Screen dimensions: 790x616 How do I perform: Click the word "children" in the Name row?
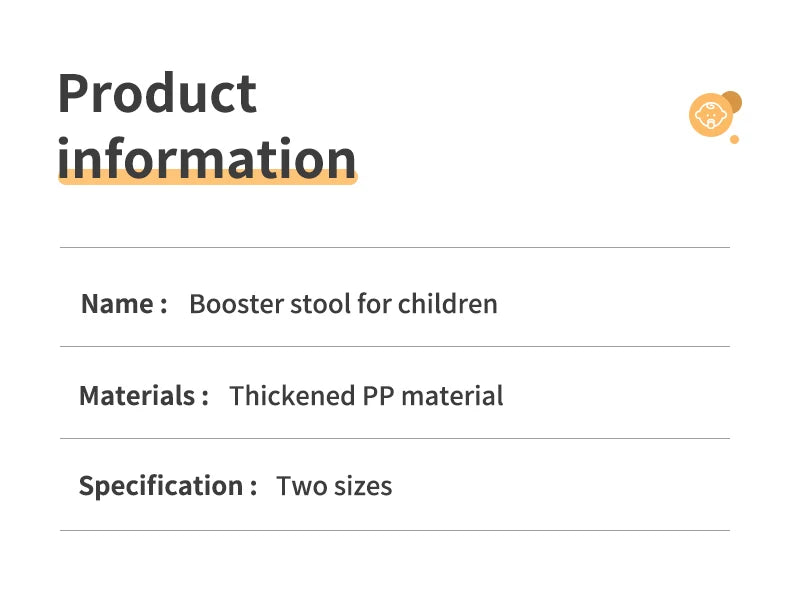coord(447,304)
